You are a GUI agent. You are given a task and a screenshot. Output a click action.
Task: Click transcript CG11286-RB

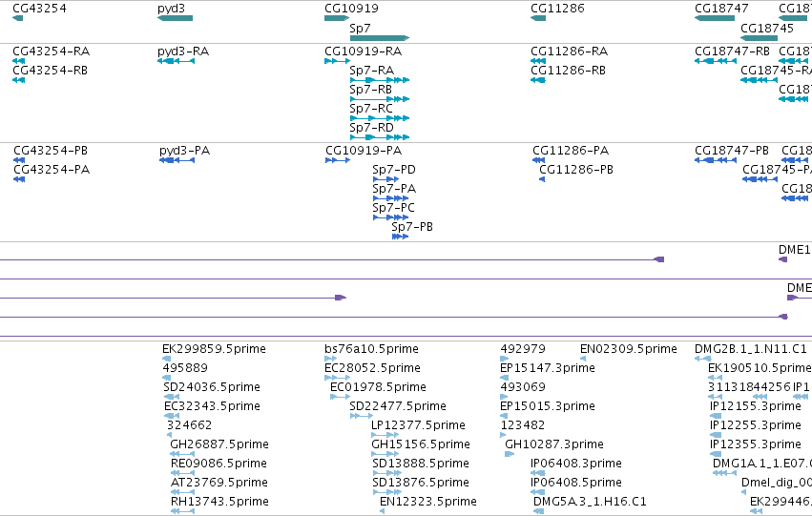click(x=568, y=71)
